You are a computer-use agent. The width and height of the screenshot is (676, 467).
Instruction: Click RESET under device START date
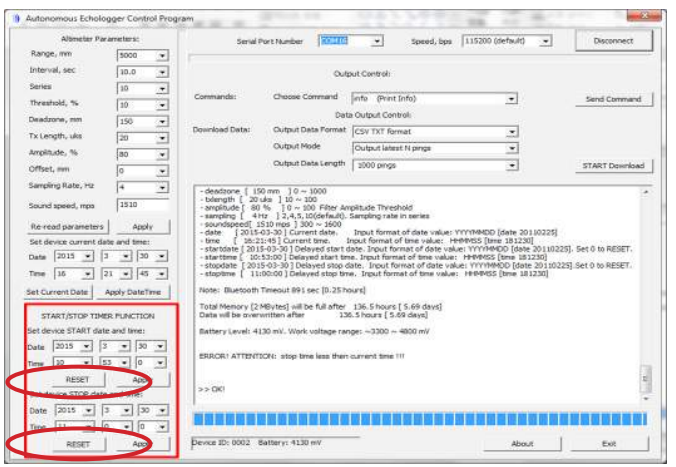click(78, 381)
